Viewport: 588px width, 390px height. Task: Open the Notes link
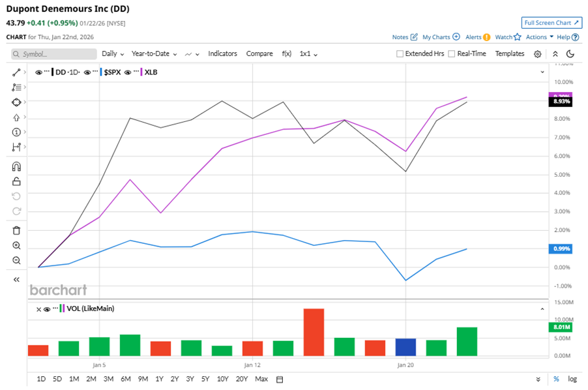pos(405,37)
